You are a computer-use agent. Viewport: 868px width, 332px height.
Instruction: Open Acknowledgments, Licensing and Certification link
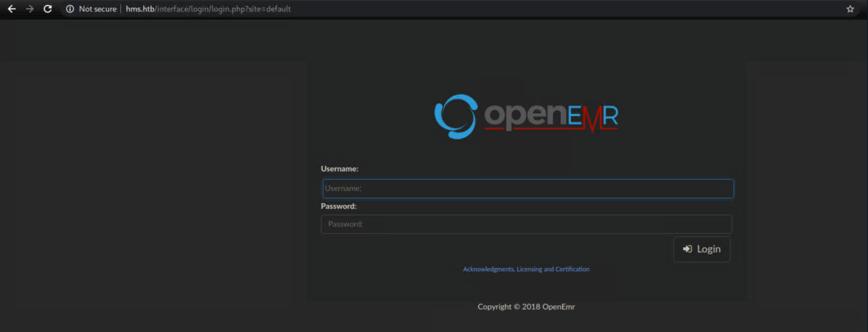[x=526, y=269]
